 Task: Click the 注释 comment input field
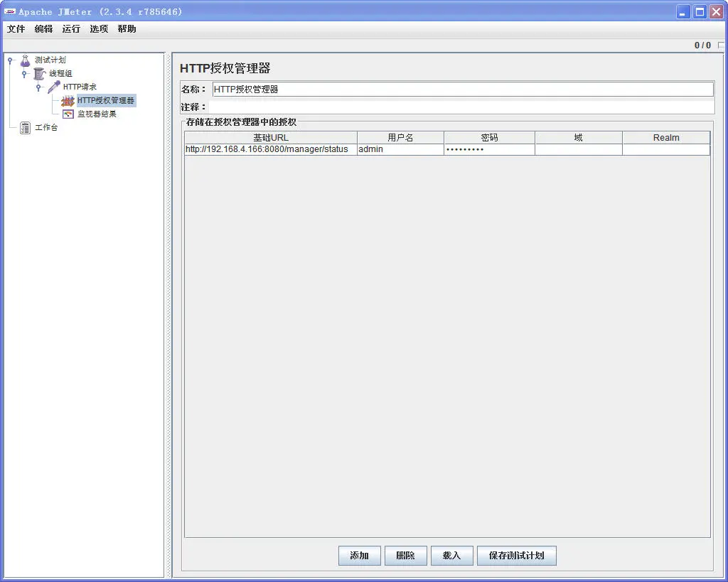click(461, 107)
